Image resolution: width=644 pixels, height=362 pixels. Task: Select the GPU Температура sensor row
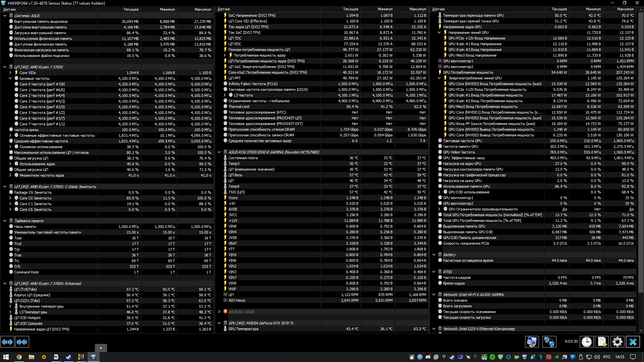pyautogui.click(x=243, y=329)
